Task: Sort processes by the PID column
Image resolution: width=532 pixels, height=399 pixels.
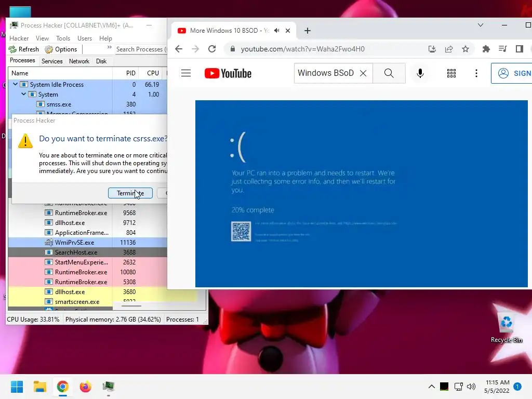Action: point(125,73)
